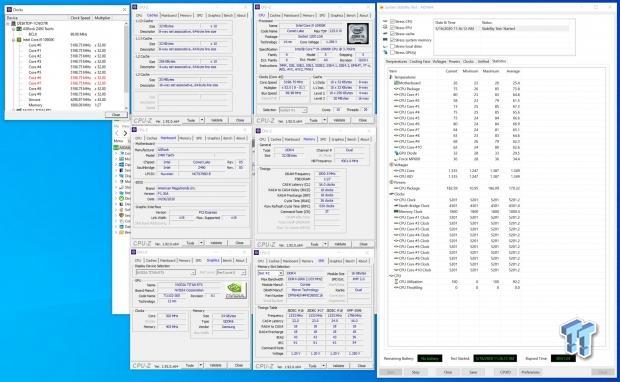Click the Intel Core i9 processor icon in Clocks tree

19,40
